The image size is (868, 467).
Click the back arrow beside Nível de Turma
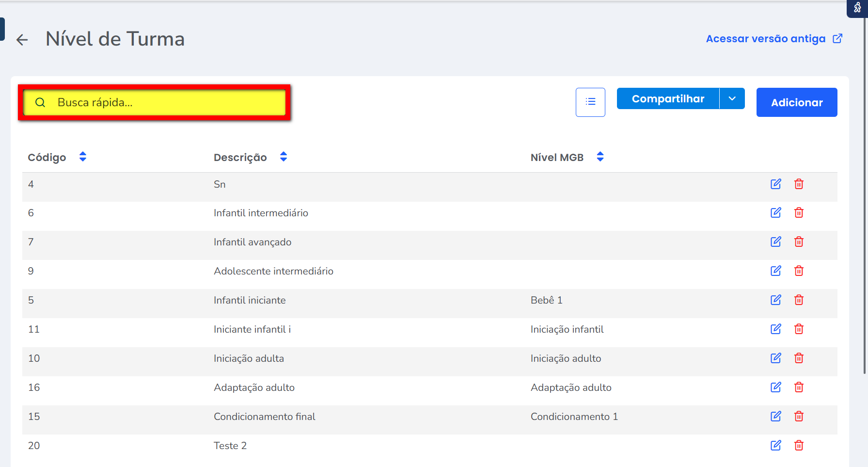[22, 40]
